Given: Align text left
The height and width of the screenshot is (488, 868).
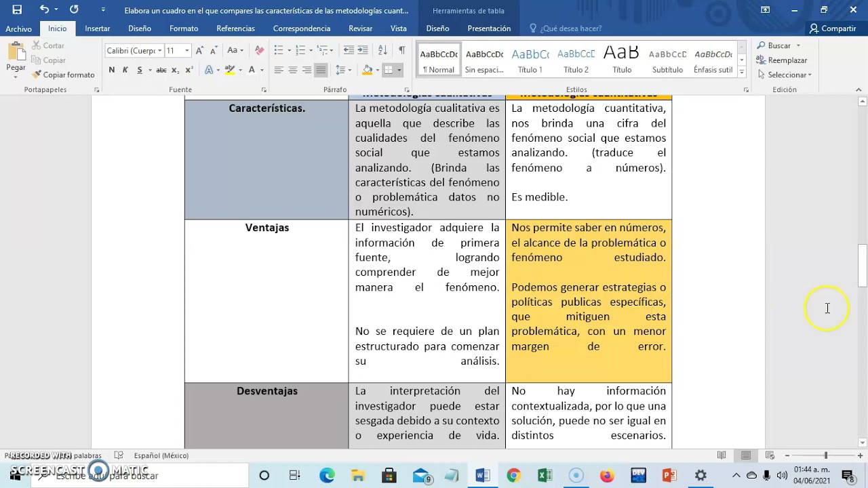Looking at the screenshot, I should 279,70.
